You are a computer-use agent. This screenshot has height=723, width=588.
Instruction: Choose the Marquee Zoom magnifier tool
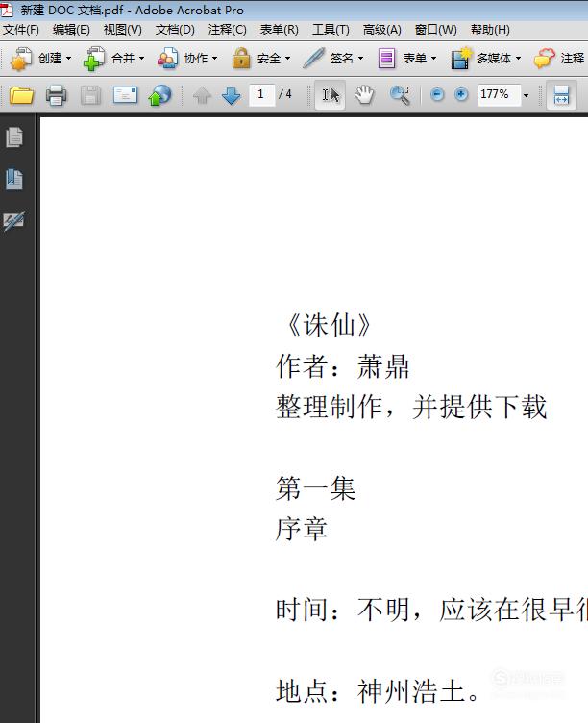coord(400,95)
